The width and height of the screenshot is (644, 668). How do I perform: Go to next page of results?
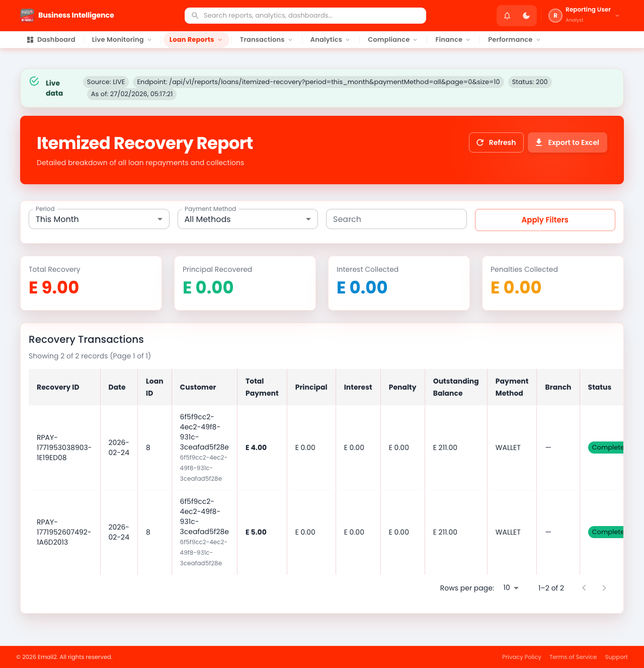(604, 588)
